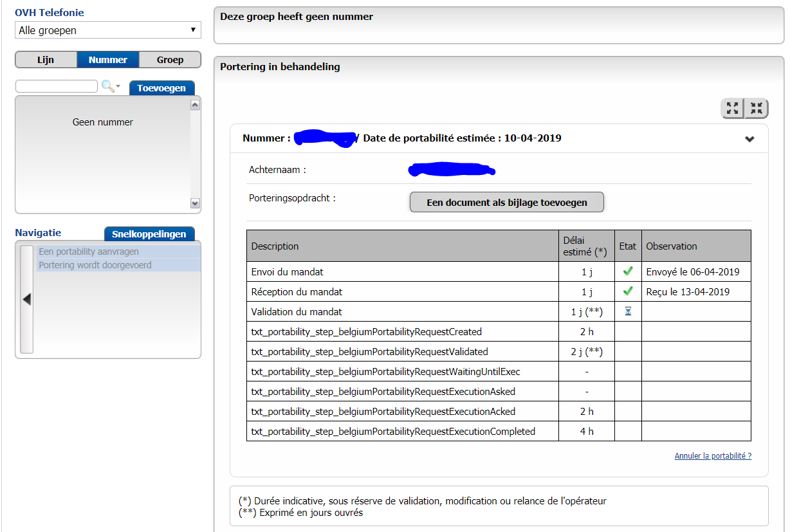Screen dimensions: 790x532
Task: Open the small arrow beside the search magnifier
Action: coord(118,86)
